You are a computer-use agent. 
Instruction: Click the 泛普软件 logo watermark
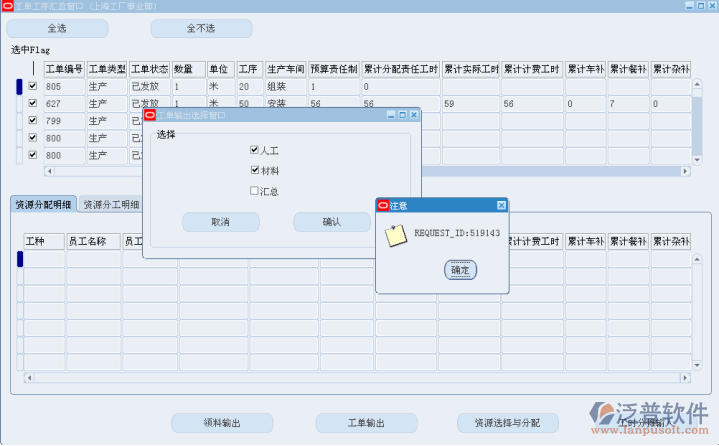point(650,415)
